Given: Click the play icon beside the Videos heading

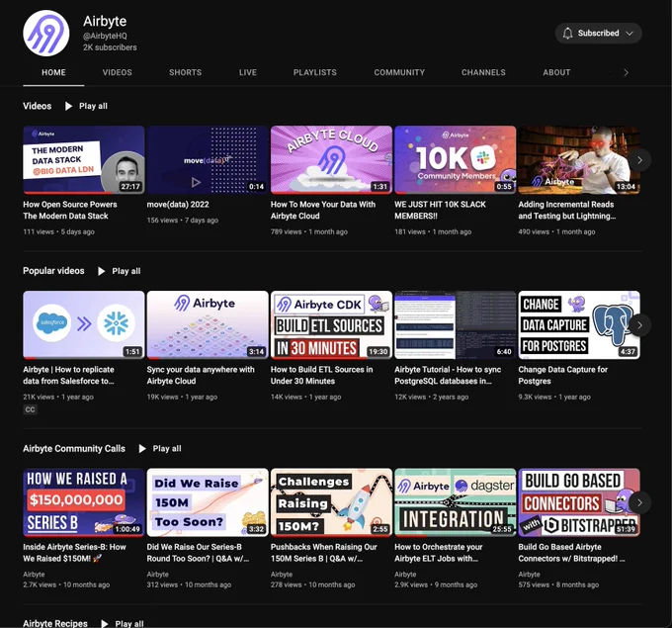Looking at the screenshot, I should pos(68,106).
